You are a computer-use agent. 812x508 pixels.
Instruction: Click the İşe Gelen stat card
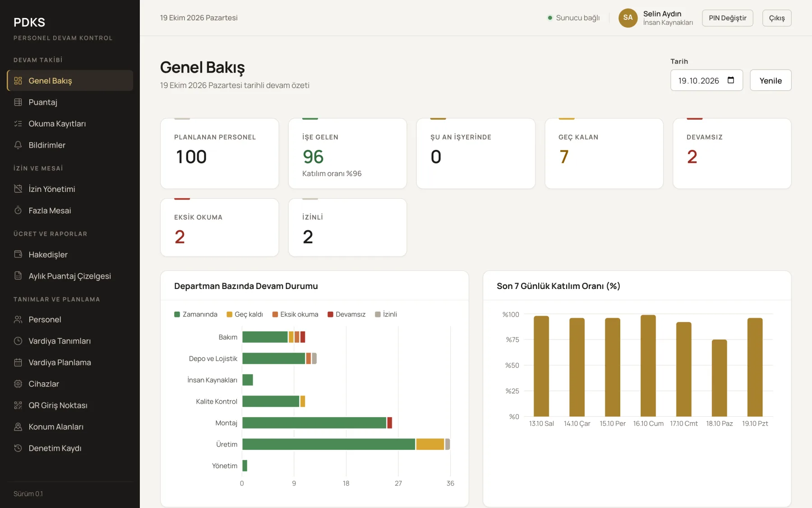coord(347,154)
